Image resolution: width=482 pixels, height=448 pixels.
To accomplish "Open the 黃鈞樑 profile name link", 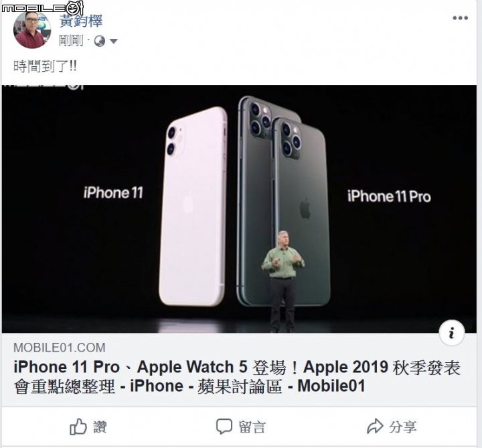I will click(x=80, y=21).
